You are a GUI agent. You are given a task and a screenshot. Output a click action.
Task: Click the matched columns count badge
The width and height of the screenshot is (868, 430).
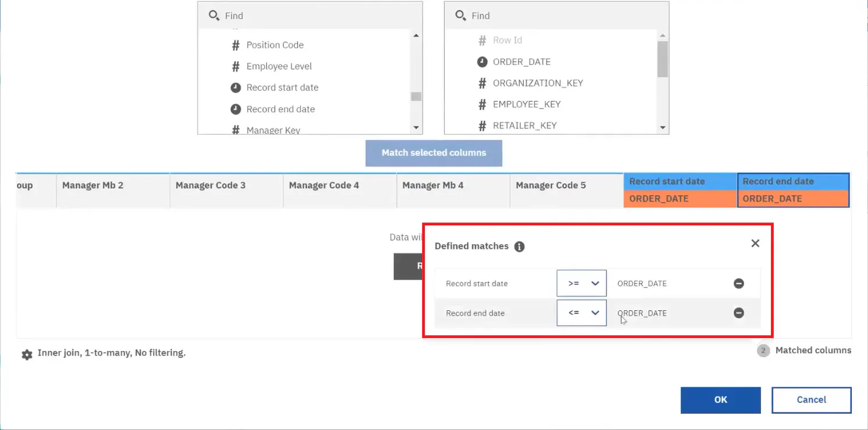coord(763,350)
